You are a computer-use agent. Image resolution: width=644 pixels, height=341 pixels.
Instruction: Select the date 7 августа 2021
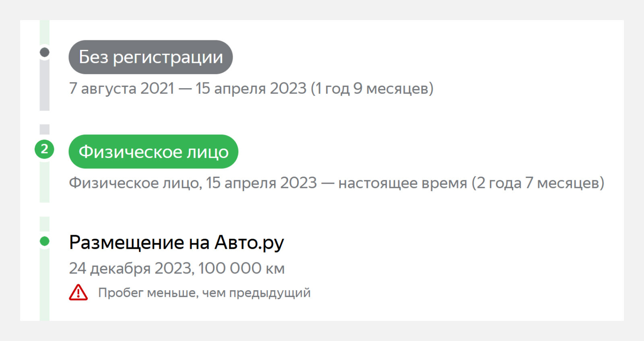[122, 88]
